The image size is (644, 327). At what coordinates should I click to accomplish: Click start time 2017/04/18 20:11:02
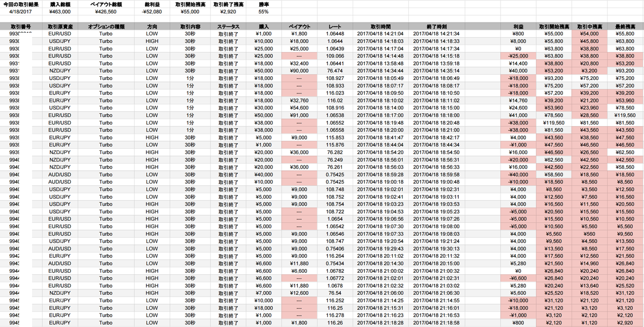380,256
